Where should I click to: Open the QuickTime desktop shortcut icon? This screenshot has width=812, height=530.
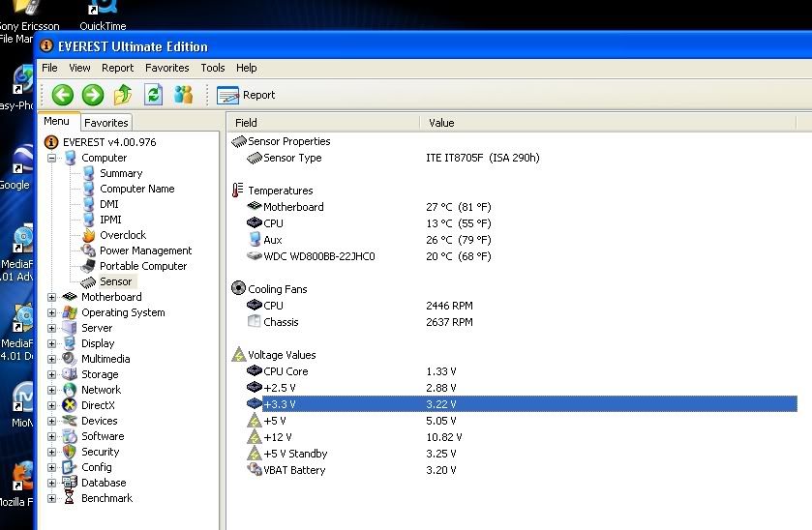(102, 12)
